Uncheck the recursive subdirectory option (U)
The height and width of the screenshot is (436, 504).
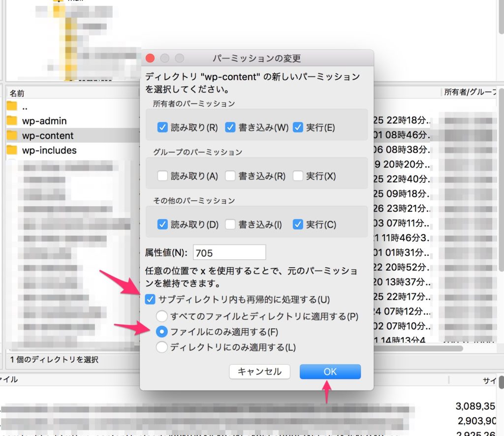(x=150, y=299)
